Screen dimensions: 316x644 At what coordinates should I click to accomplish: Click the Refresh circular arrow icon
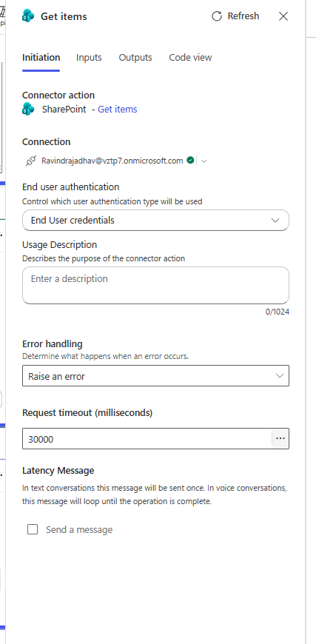(216, 16)
